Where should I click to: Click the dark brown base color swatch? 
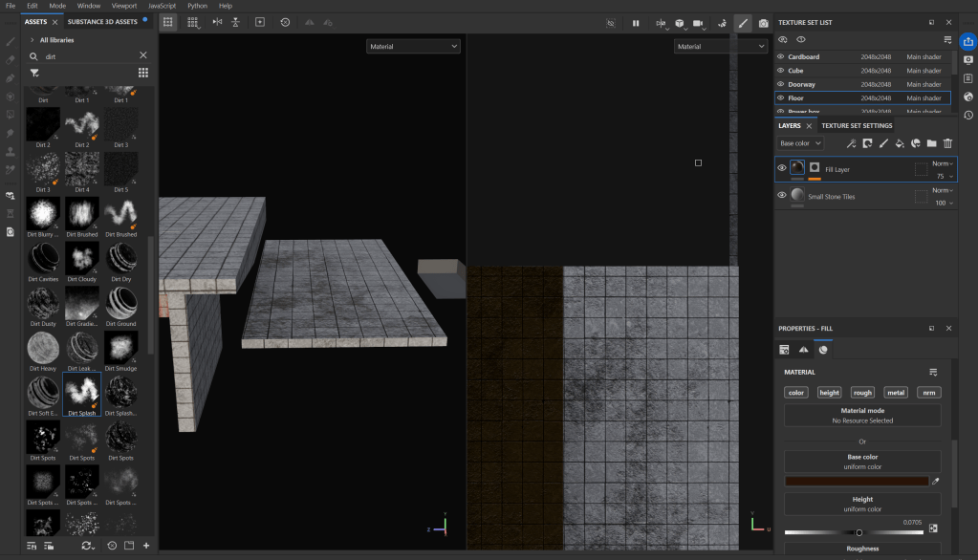[x=857, y=482]
